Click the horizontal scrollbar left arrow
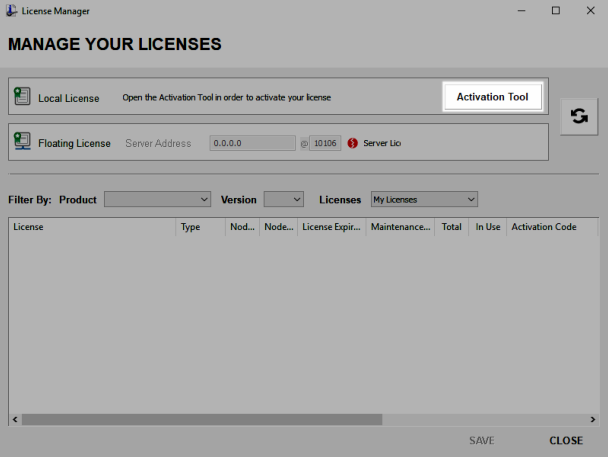 click(x=15, y=419)
